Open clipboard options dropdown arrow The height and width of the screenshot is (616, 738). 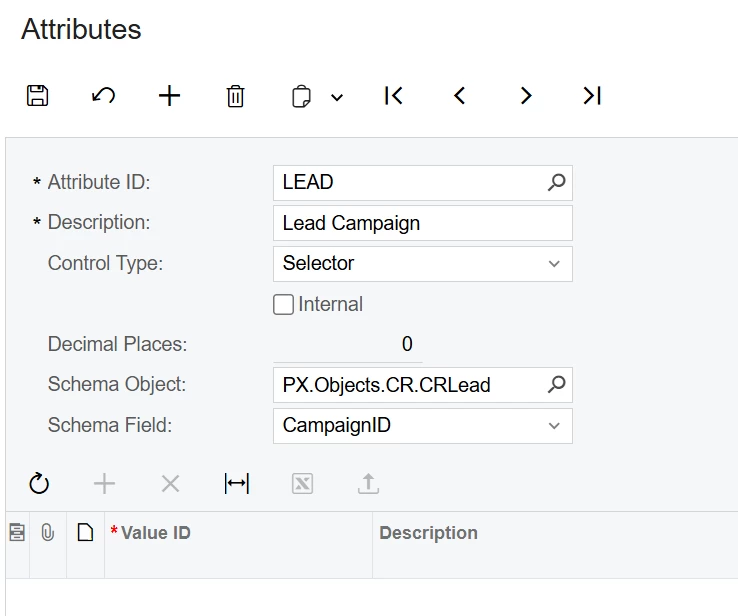coord(337,97)
